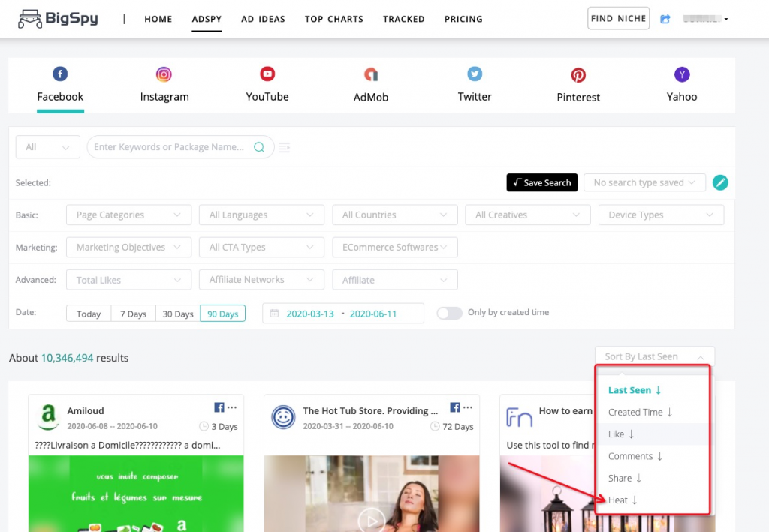Select the Twitter platform icon
Screen dimensions: 769x532
(x=475, y=74)
